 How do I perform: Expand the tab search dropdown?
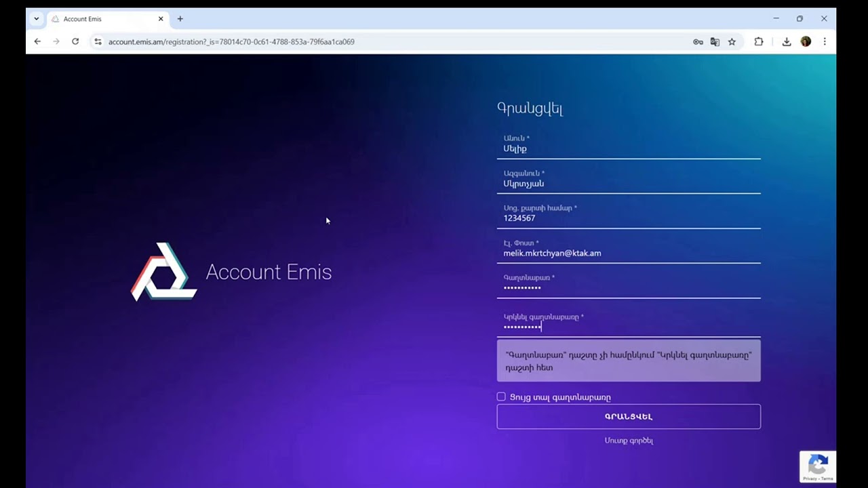point(36,19)
